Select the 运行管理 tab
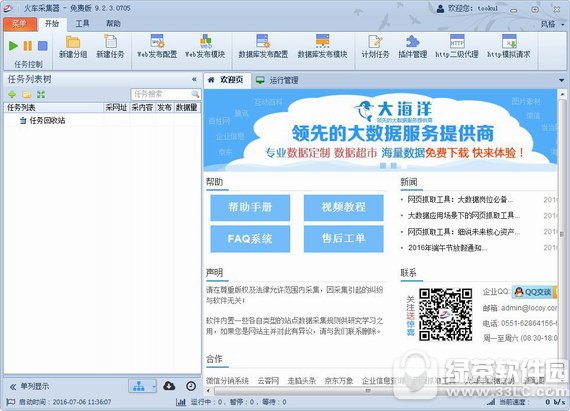The width and height of the screenshot is (570, 411). (x=277, y=80)
